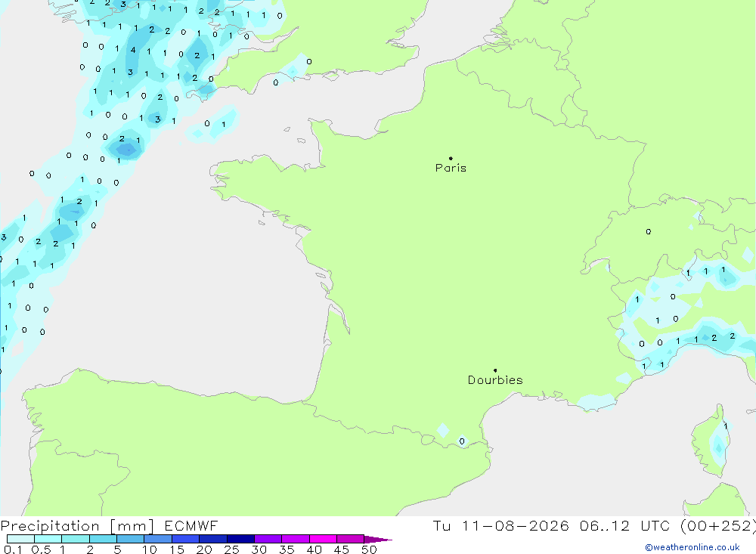
Task: Select the 0.1–0.5 mm legend color swatch
Action: pos(20,539)
